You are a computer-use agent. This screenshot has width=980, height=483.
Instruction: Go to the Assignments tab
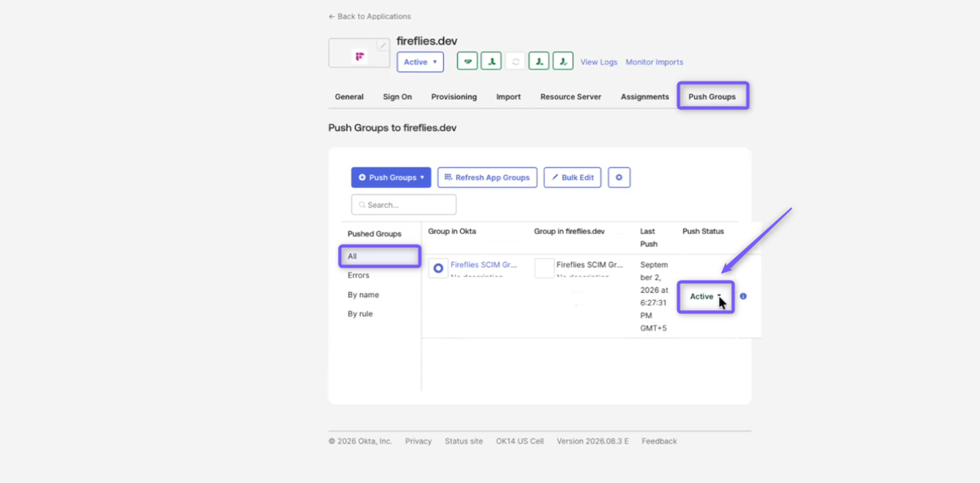coord(645,97)
